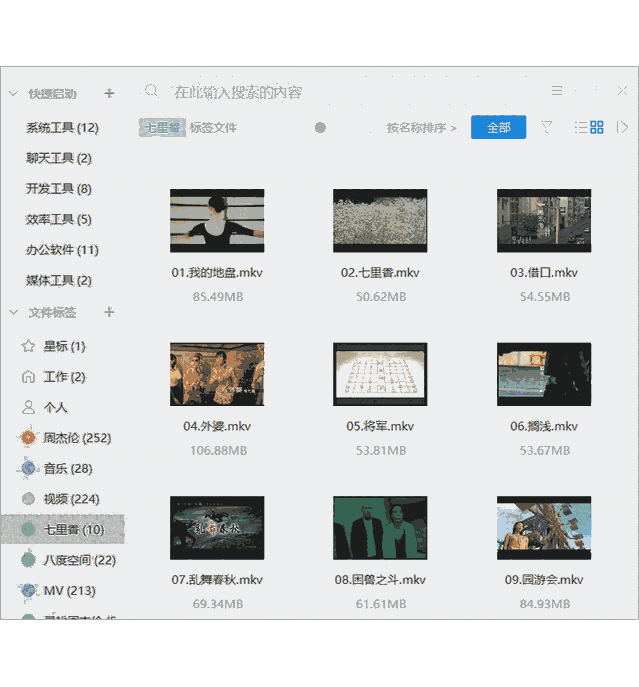Toggle the right side panel icon
639x687 pixels.
coord(622,127)
